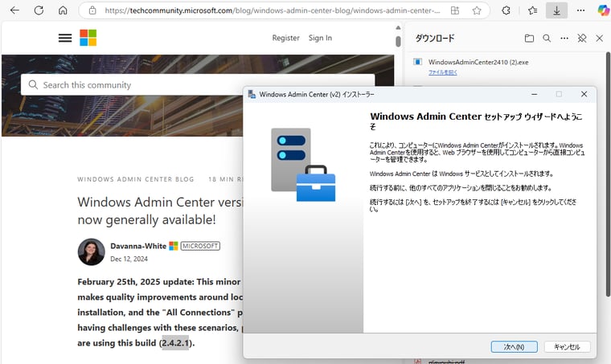This screenshot has height=364, width=611.
Task: Search downloads with the magnifier icon
Action: tap(547, 38)
